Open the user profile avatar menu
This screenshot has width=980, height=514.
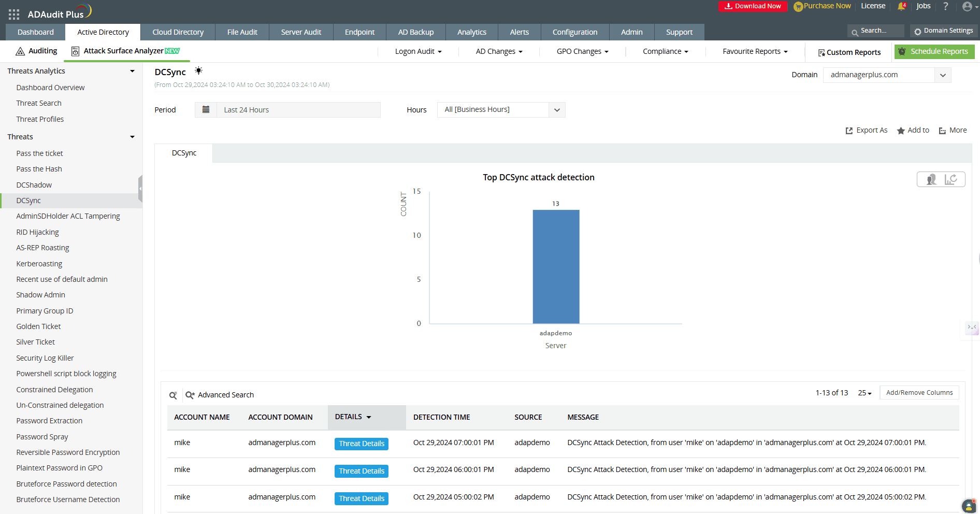[967, 6]
